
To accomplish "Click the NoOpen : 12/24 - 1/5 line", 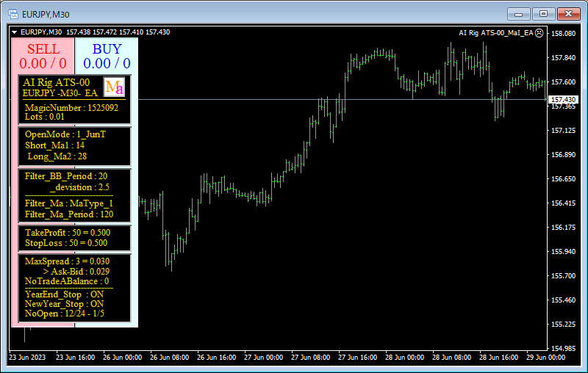I will [x=65, y=314].
